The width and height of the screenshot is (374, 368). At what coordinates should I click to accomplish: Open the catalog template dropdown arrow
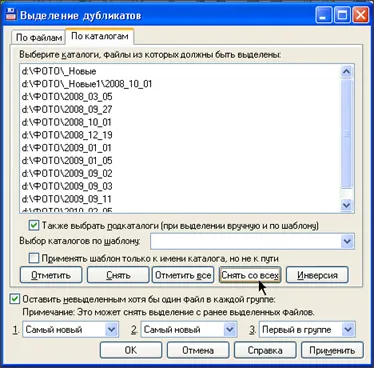click(x=347, y=241)
